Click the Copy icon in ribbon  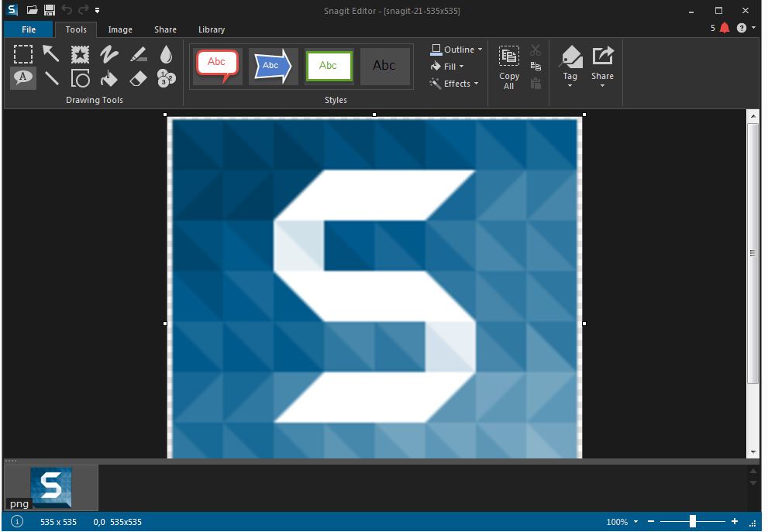(x=536, y=66)
